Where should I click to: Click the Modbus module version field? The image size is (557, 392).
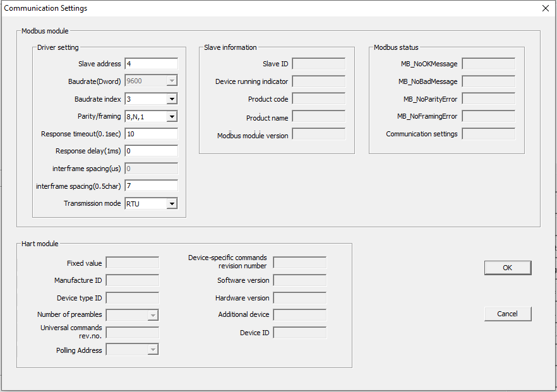point(318,134)
